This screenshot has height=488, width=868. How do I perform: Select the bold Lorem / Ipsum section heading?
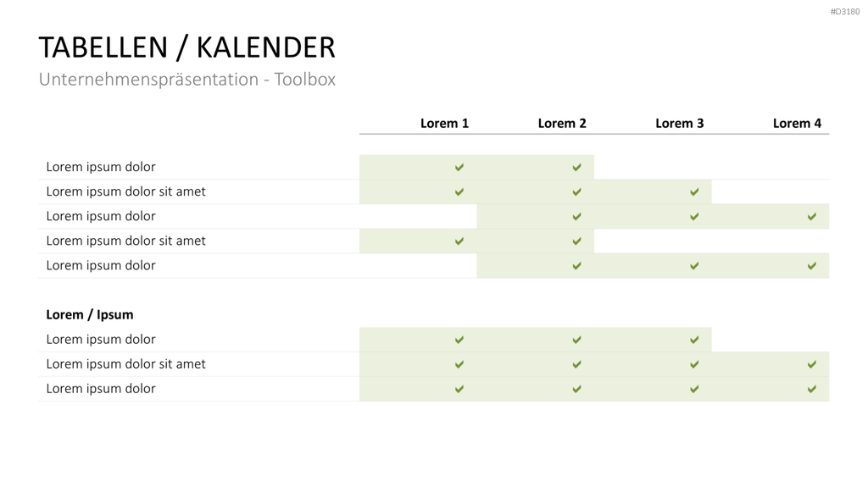(x=90, y=315)
